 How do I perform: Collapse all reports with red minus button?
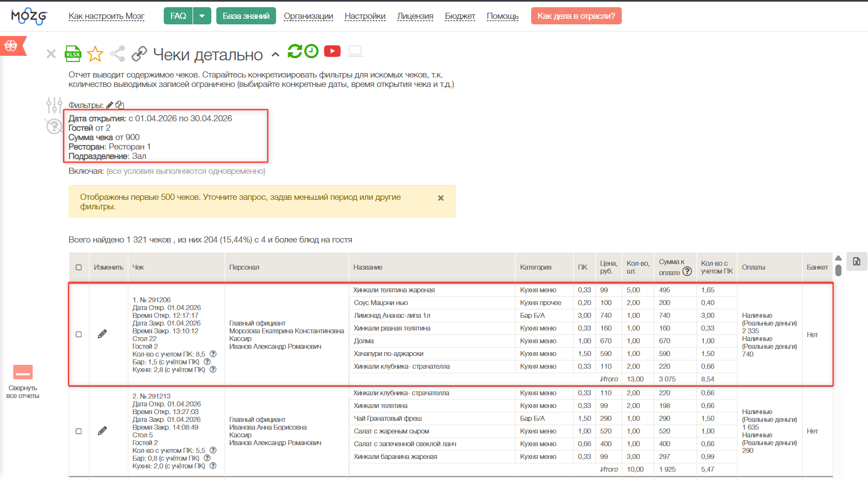(x=23, y=372)
